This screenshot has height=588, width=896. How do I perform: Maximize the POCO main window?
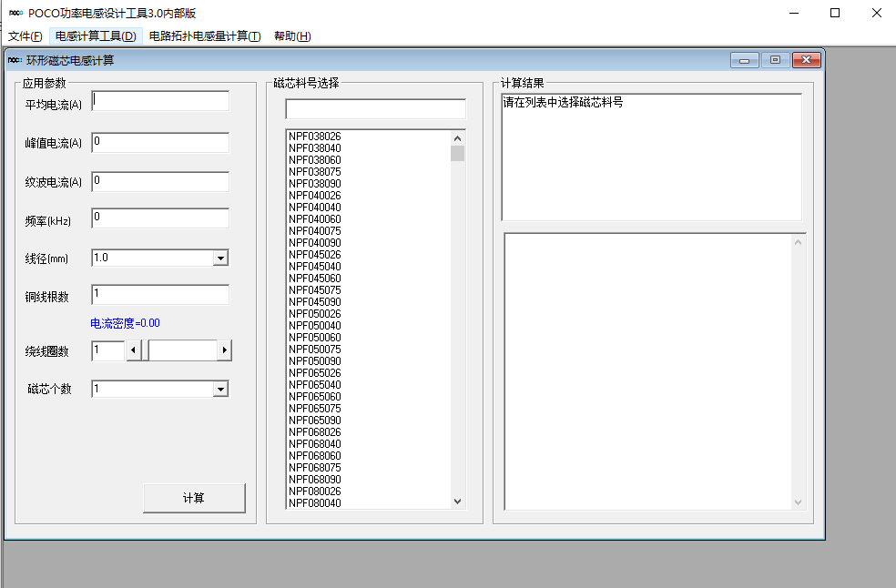835,13
